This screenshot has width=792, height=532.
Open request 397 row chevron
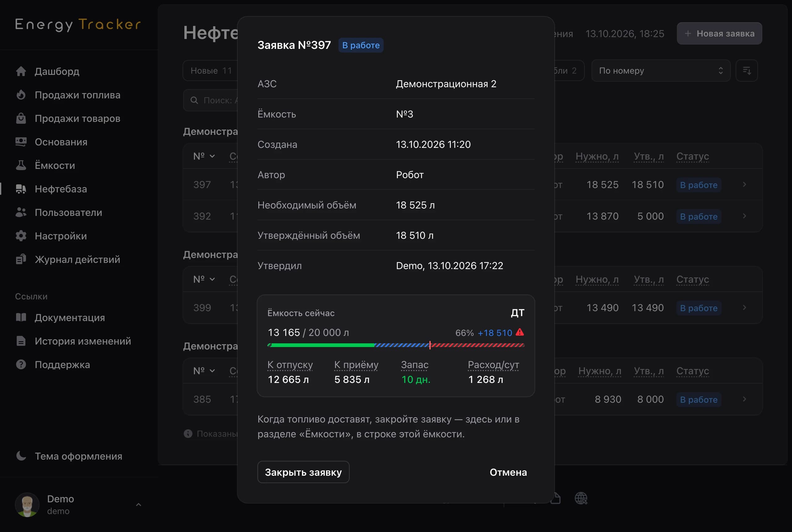point(744,184)
